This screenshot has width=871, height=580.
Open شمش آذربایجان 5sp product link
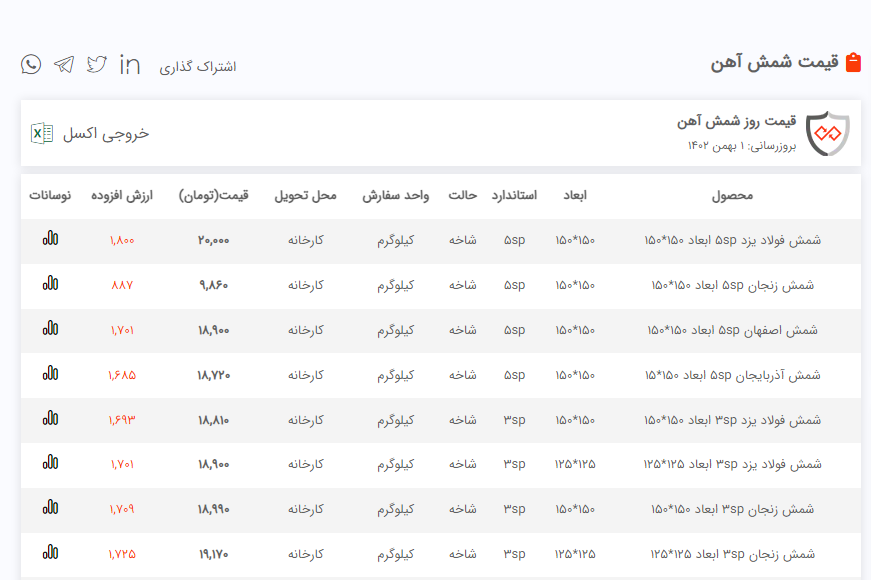tap(732, 375)
